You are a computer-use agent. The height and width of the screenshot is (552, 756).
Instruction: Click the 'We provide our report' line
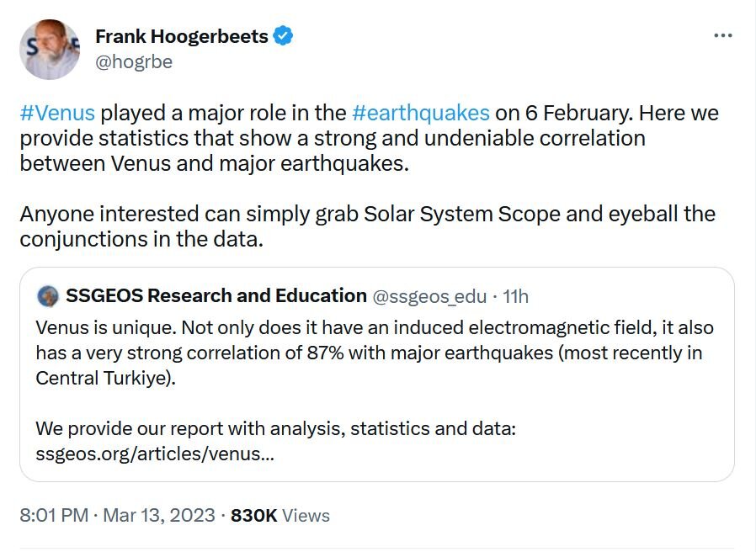pyautogui.click(x=275, y=429)
